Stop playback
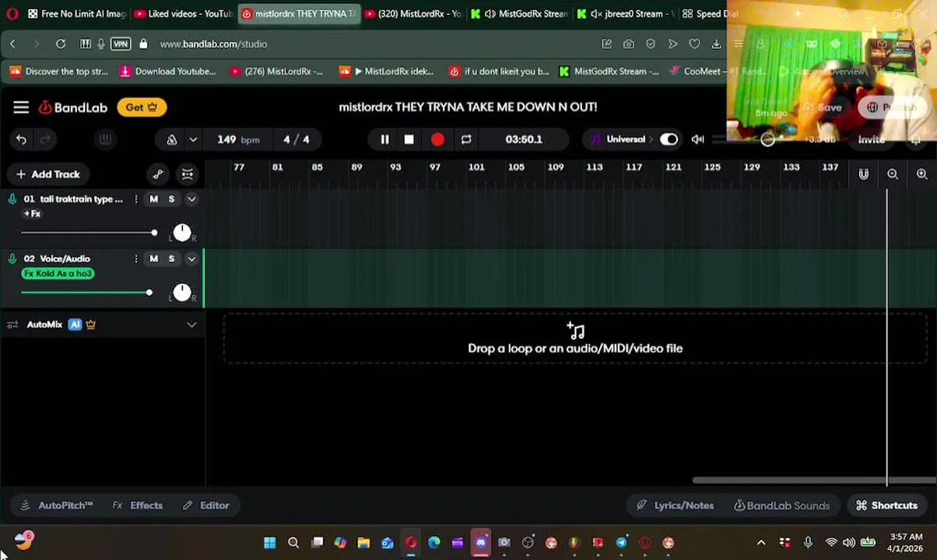This screenshot has width=937, height=560. (409, 139)
